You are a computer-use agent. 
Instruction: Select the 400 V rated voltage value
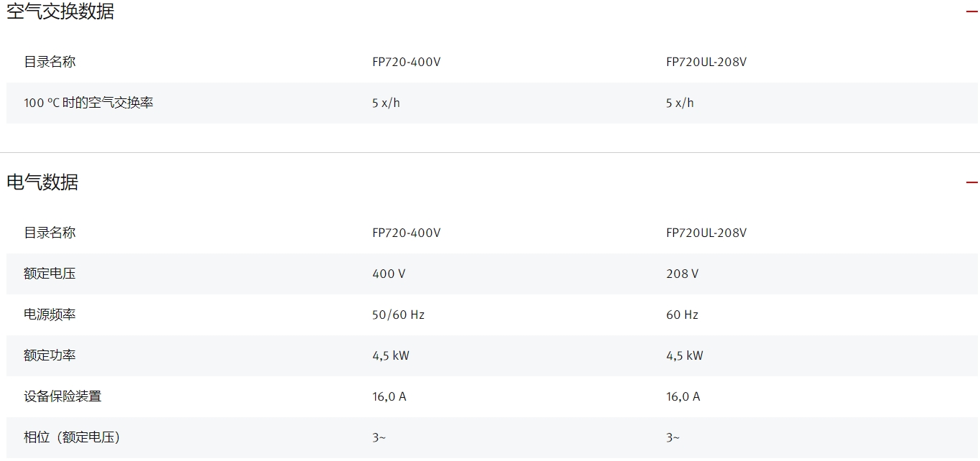pyautogui.click(x=389, y=274)
